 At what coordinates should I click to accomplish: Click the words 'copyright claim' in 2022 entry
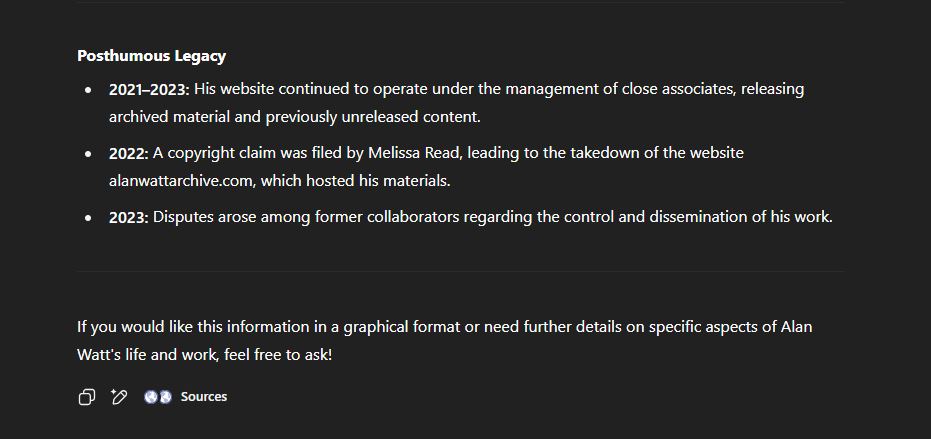pyautogui.click(x=209, y=153)
